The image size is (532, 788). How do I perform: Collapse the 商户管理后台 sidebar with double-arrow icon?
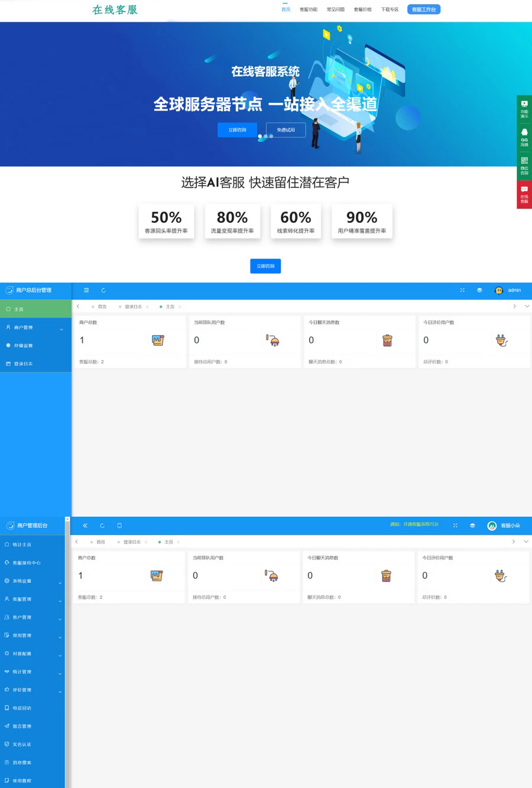[x=85, y=525]
